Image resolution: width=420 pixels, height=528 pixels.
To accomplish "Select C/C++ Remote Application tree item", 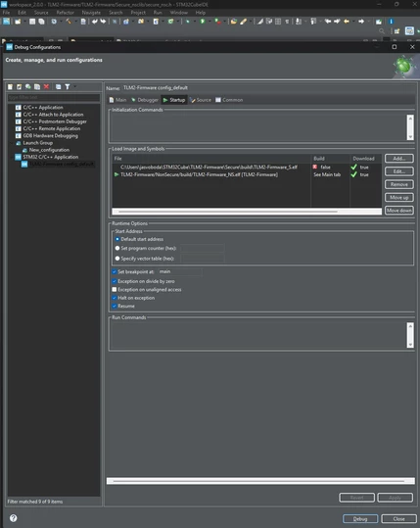I will click(52, 128).
